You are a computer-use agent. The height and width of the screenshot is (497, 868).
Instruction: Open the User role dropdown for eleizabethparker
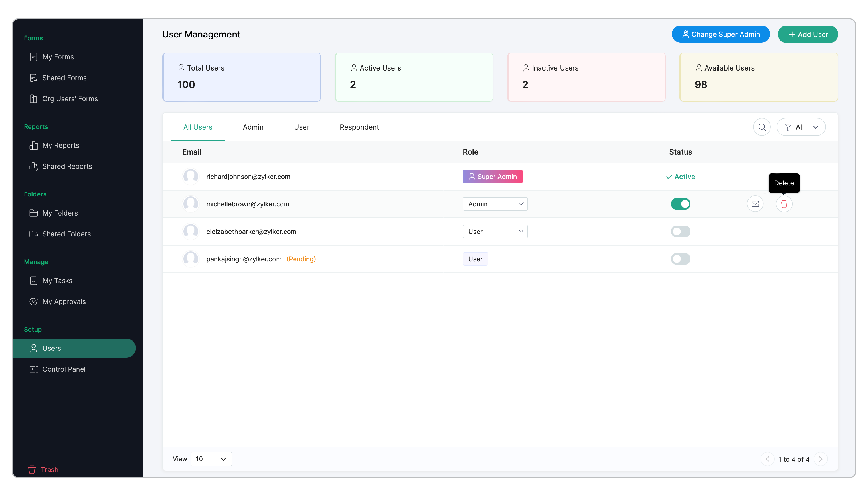coord(495,232)
